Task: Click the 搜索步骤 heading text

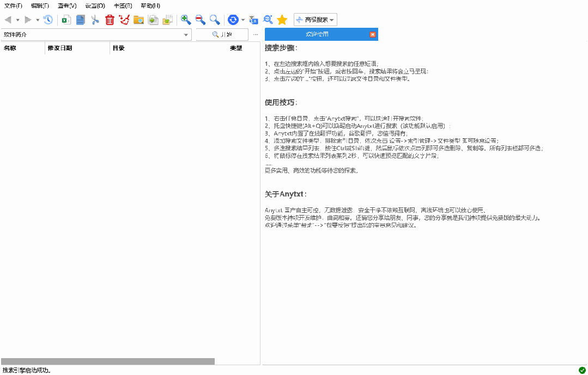Action: (281, 48)
